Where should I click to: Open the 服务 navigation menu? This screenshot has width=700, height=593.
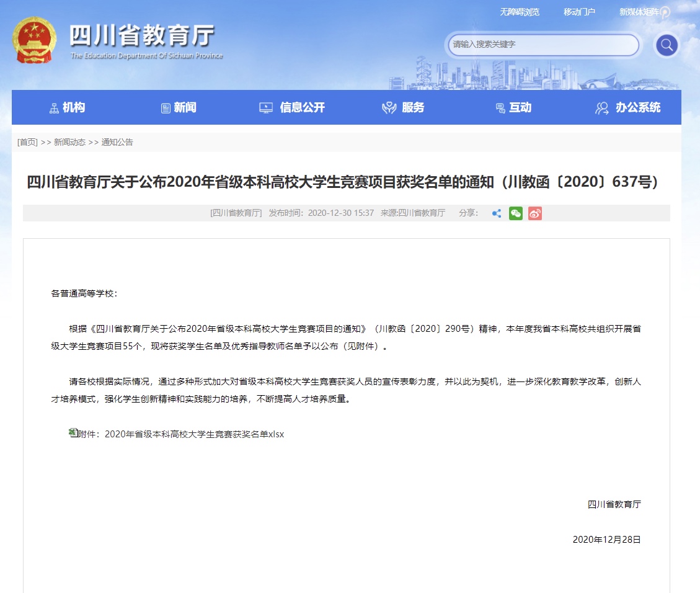403,108
